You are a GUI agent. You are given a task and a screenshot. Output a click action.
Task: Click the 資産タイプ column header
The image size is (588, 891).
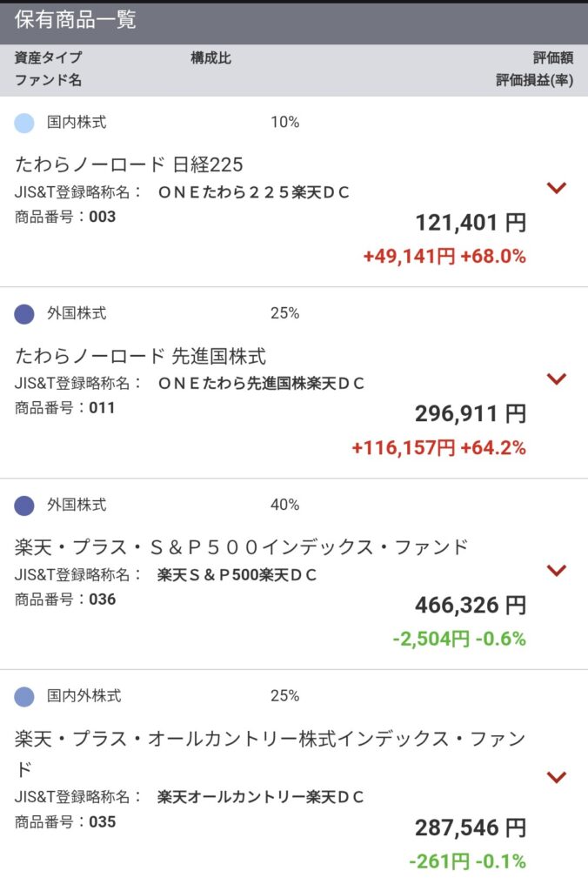48,58
